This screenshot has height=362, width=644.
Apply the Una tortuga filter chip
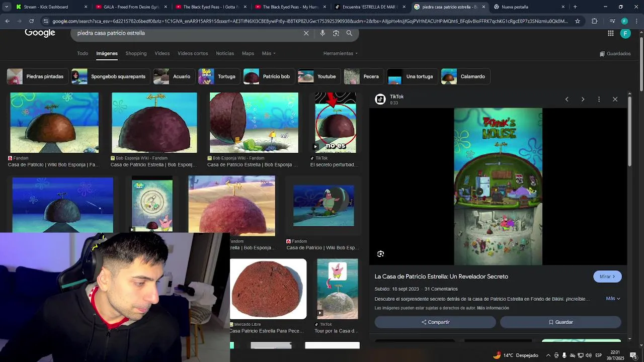point(412,76)
